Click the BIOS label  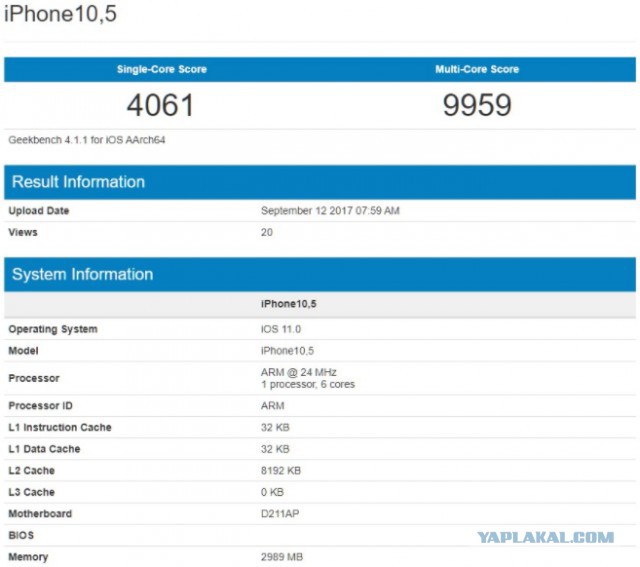(x=21, y=536)
